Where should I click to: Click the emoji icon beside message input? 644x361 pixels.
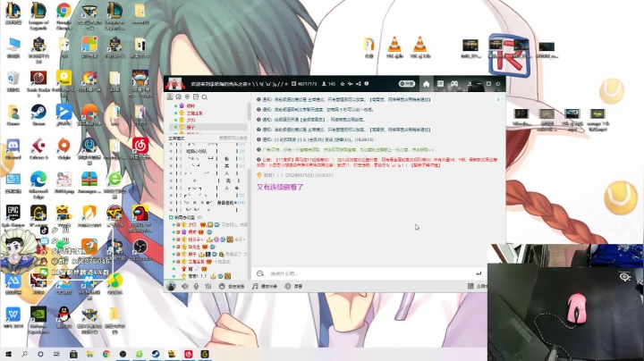pos(260,273)
